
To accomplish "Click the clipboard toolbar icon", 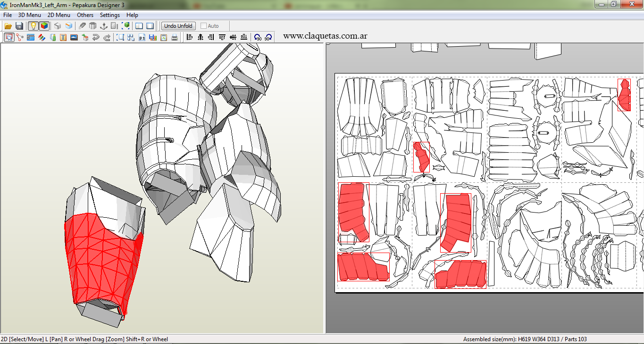I will coord(164,37).
